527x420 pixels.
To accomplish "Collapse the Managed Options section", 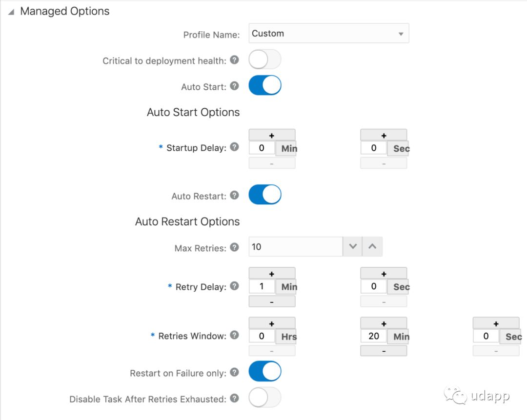I will (11, 12).
